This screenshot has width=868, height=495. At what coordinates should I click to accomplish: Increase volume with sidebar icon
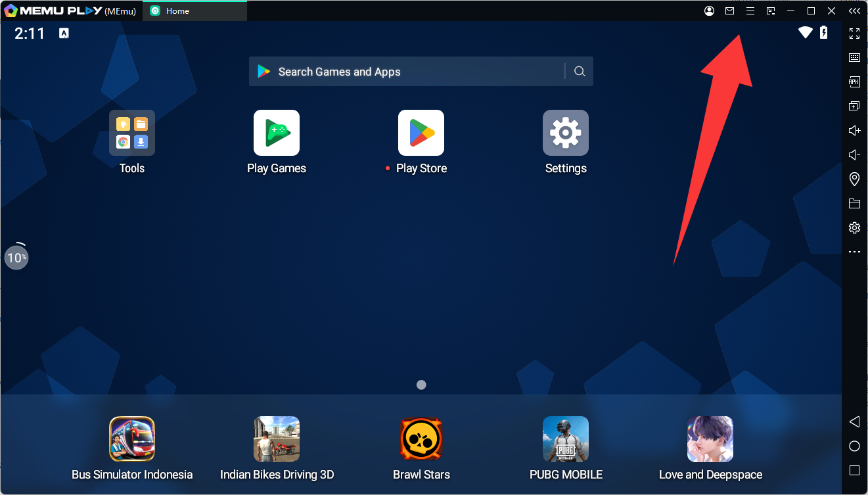[854, 131]
